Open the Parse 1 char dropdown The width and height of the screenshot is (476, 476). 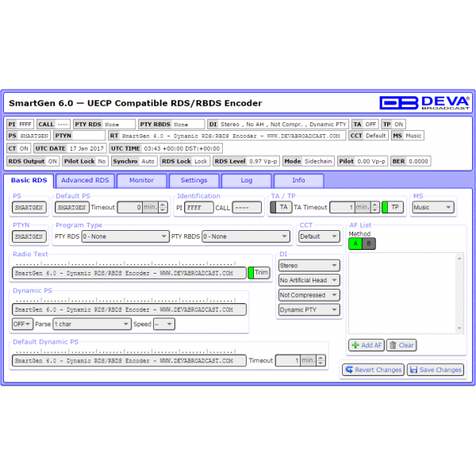[92, 324]
